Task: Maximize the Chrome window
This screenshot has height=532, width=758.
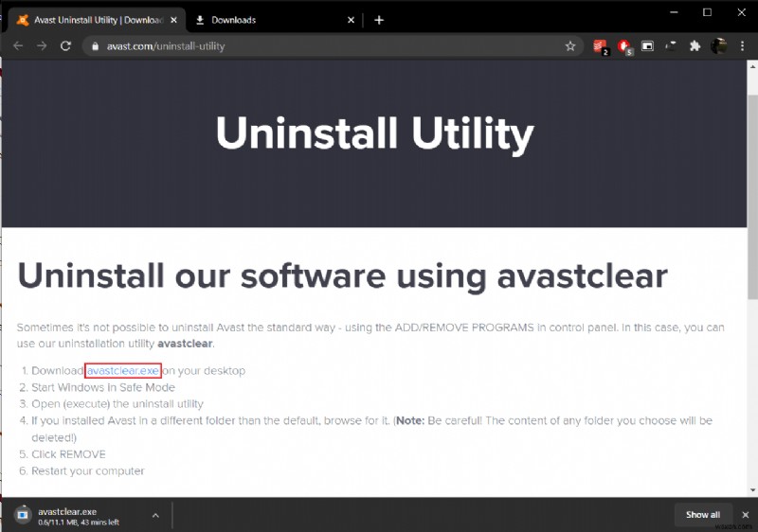Action: coord(707,12)
